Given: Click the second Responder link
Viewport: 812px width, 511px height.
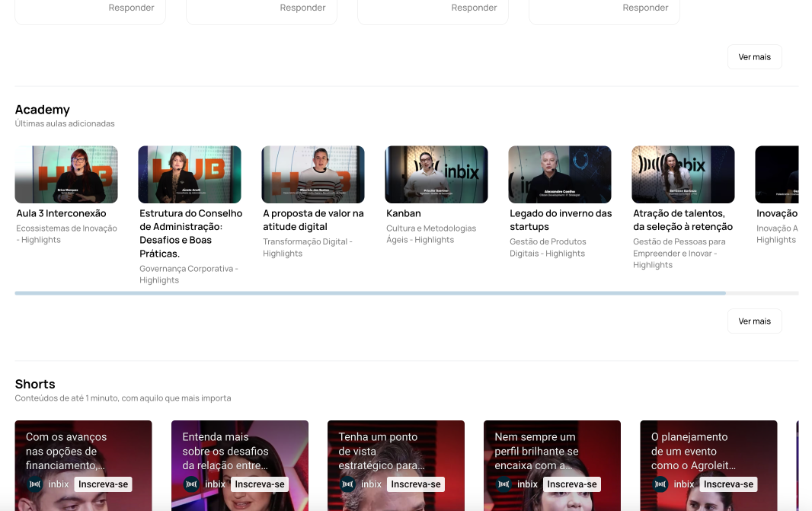Looking at the screenshot, I should pos(302,8).
